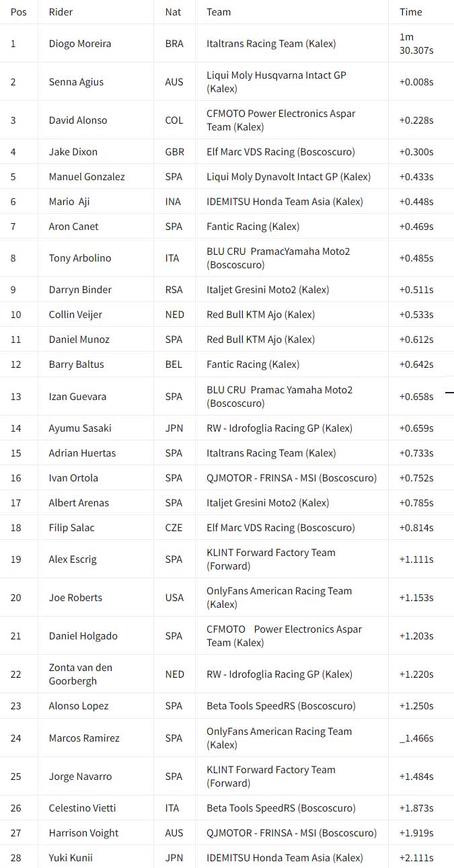Click Tony Arbolino's name
454x868 pixels.
(x=80, y=258)
